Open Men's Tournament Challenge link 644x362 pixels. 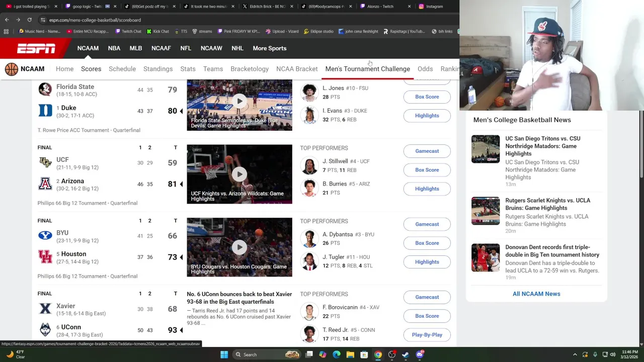368,69
